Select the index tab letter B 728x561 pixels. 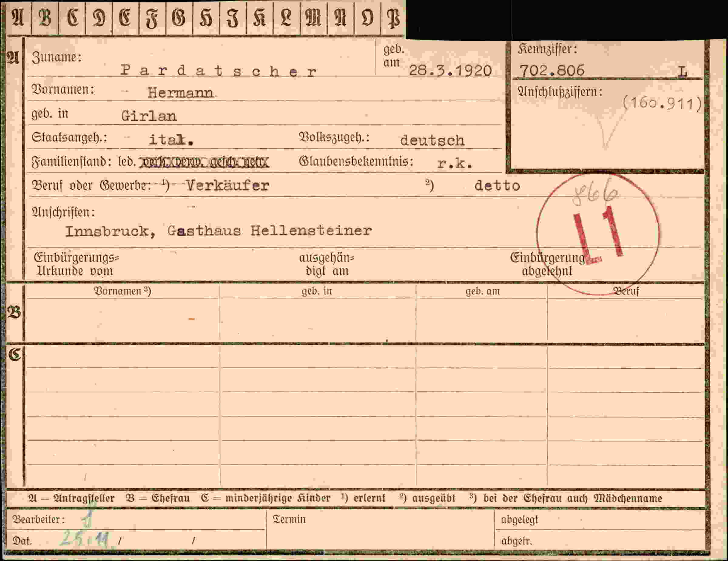45,18
